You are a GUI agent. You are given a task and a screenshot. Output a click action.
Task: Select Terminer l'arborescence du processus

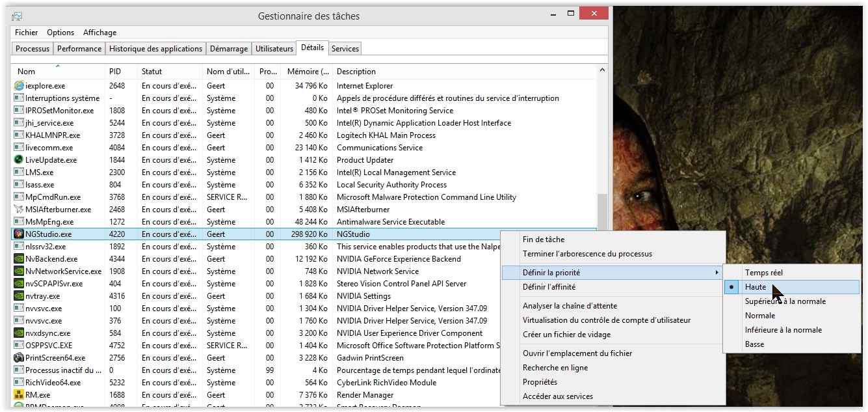[612, 254]
